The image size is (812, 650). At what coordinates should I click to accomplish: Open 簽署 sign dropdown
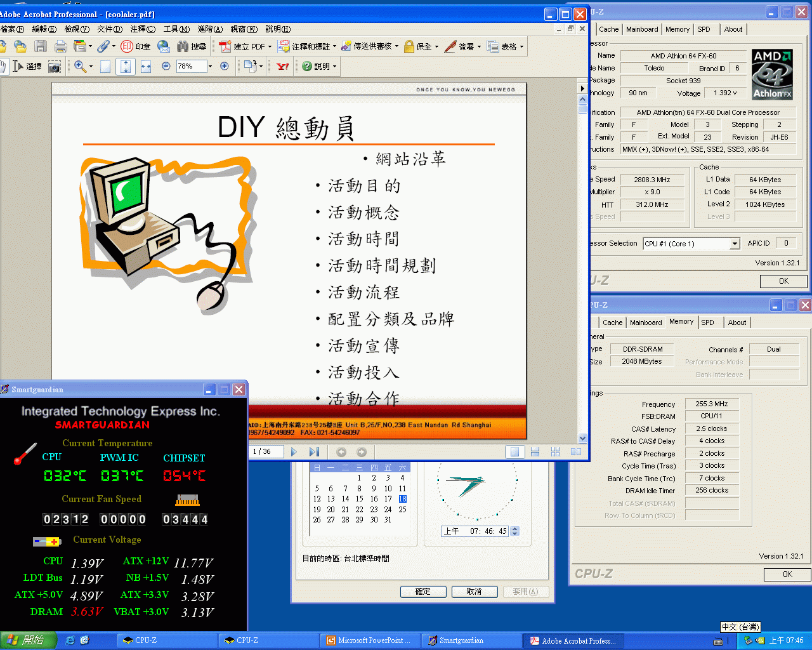tap(463, 46)
